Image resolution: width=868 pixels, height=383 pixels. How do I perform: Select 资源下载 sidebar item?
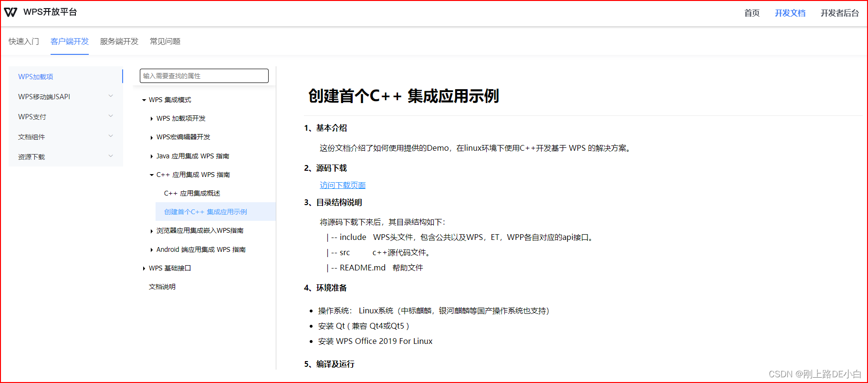[x=31, y=157]
